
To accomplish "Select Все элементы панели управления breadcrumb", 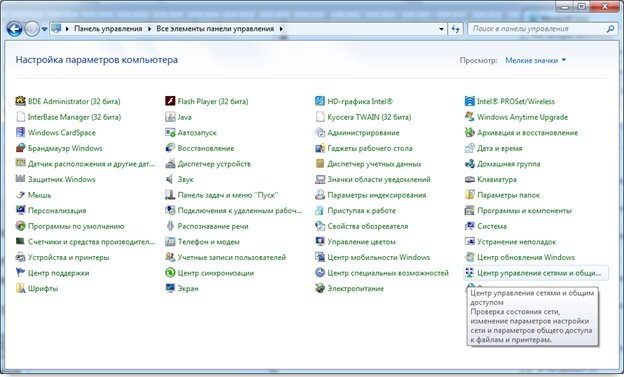I will click(215, 29).
